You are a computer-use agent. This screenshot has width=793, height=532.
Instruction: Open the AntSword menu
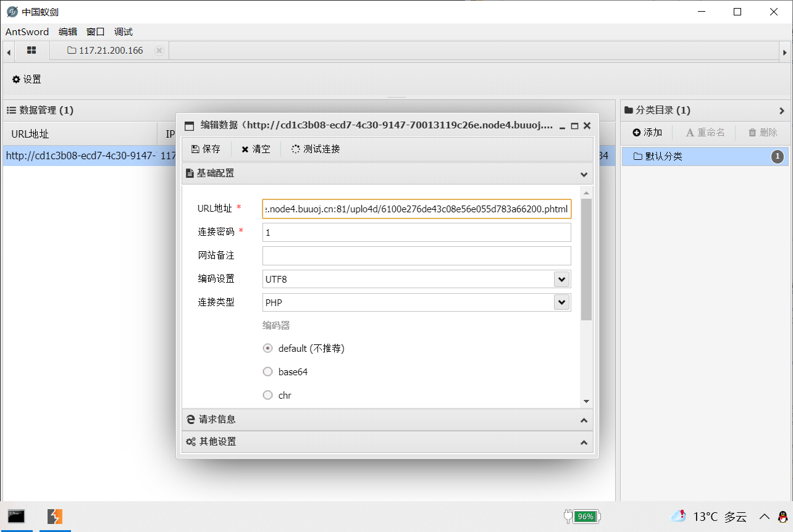point(27,32)
